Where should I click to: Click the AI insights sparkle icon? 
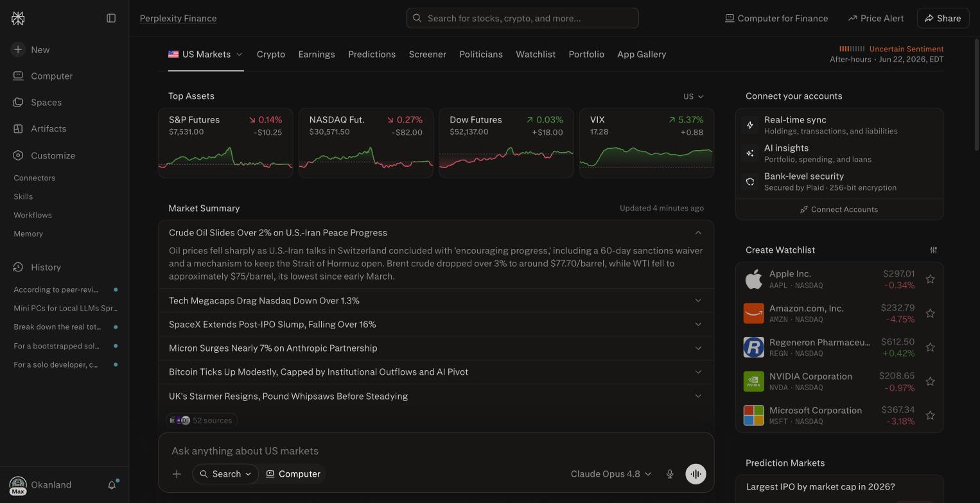[x=749, y=153]
